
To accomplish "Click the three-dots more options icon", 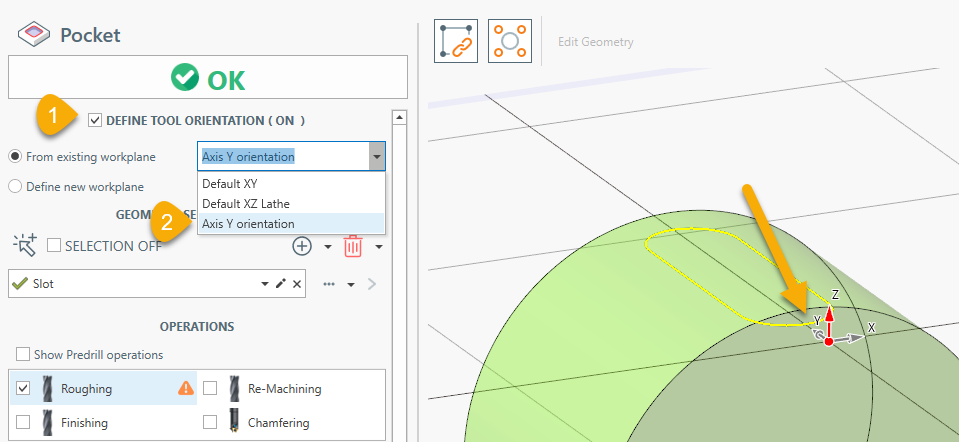I will point(329,284).
